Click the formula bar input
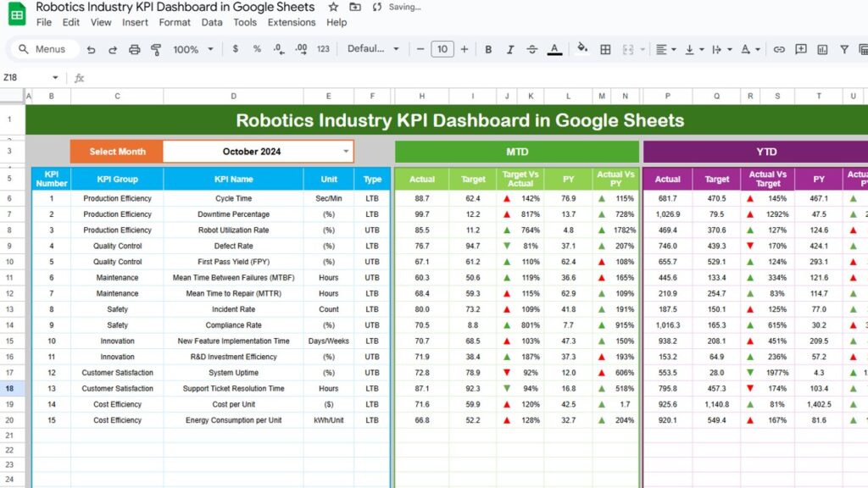This screenshot has width=868, height=488. (x=476, y=77)
